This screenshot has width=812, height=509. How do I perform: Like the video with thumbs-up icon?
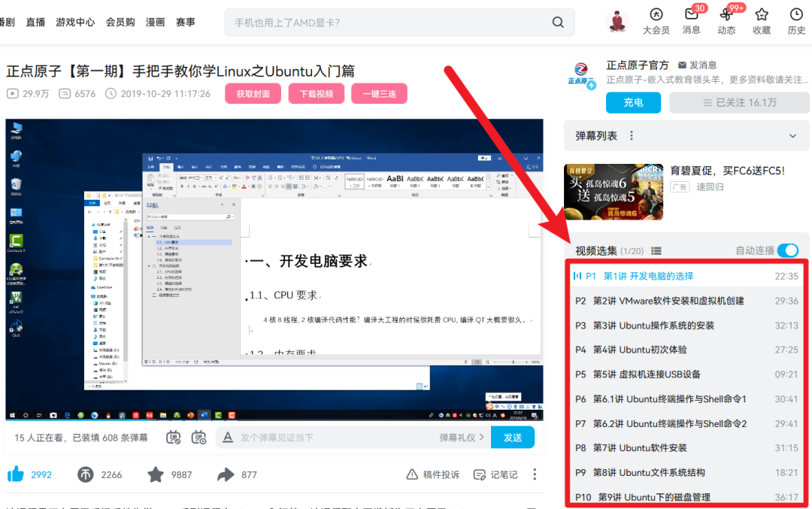[x=16, y=474]
